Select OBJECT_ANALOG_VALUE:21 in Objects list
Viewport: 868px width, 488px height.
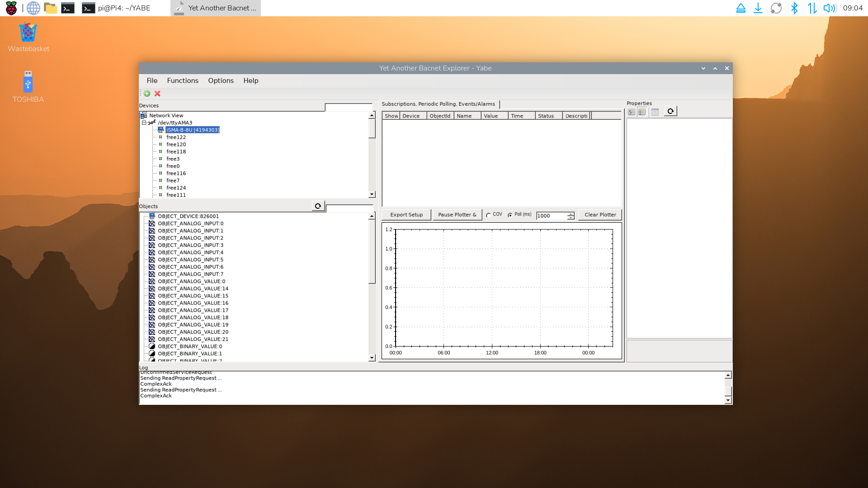(193, 339)
